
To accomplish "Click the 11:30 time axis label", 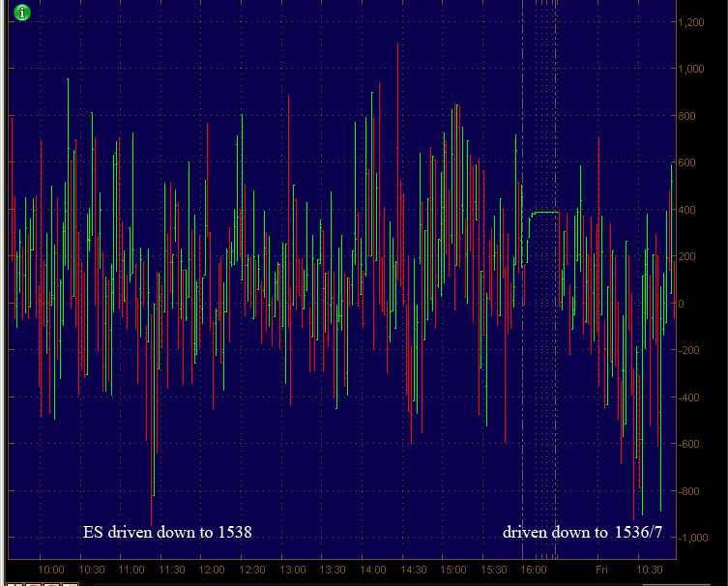I will point(172,570).
